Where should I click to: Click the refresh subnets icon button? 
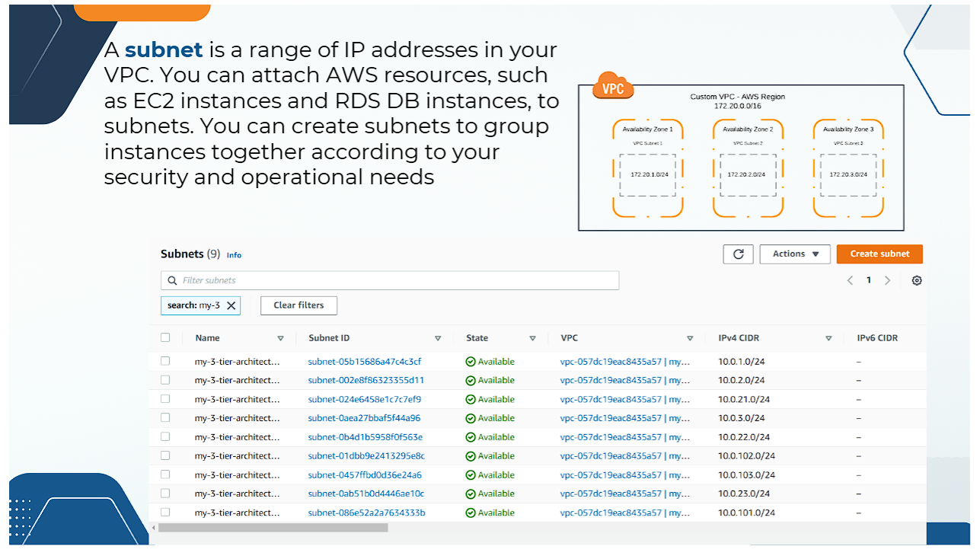coord(738,254)
